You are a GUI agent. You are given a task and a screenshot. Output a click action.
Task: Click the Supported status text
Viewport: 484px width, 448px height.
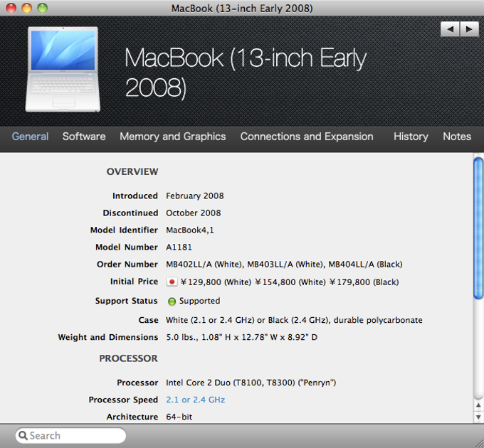[199, 301]
